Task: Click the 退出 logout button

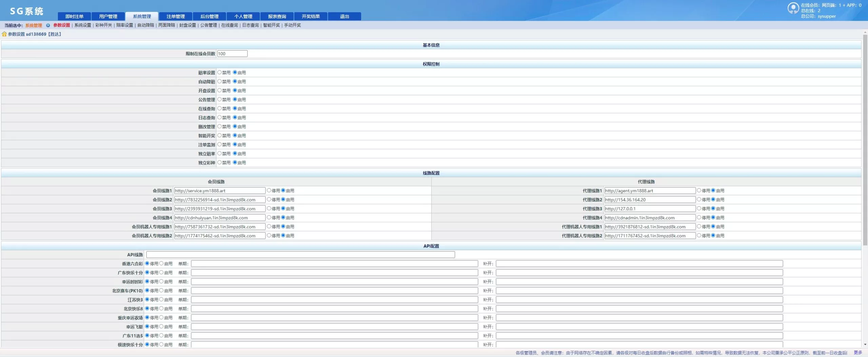Action: click(344, 17)
